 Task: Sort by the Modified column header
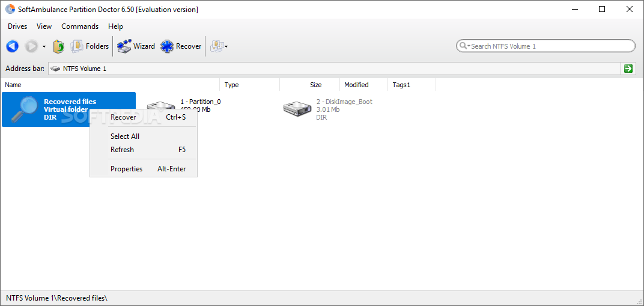363,85
